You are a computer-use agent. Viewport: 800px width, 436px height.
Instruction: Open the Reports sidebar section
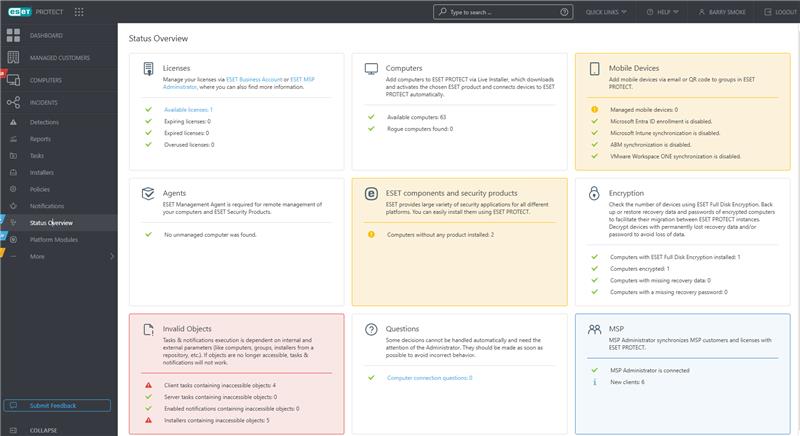coord(40,139)
